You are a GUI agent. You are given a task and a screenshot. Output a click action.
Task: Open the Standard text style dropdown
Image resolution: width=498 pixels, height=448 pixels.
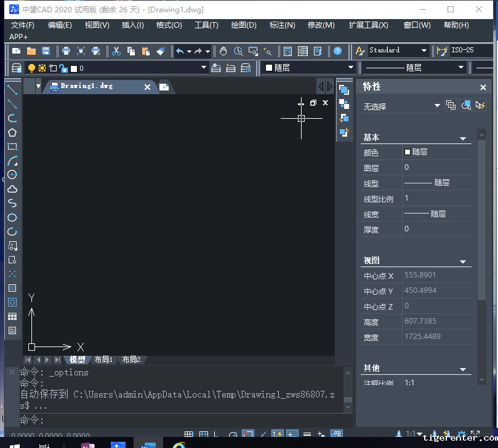click(x=424, y=51)
